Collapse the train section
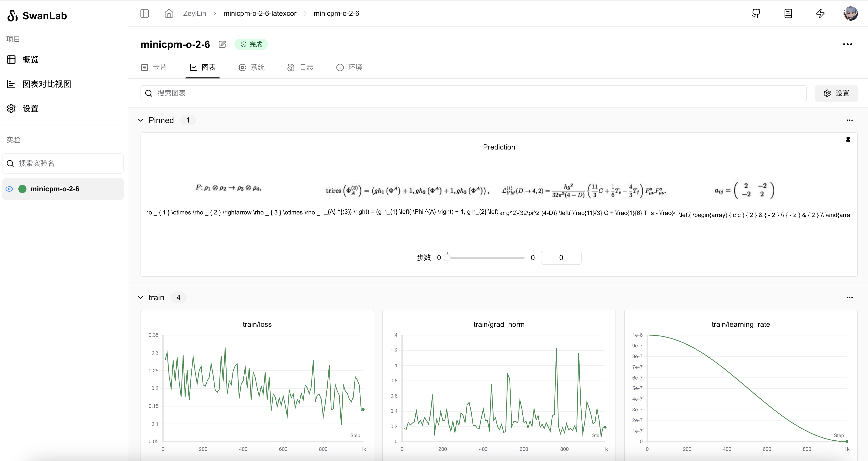This screenshot has width=868, height=461. coord(141,297)
